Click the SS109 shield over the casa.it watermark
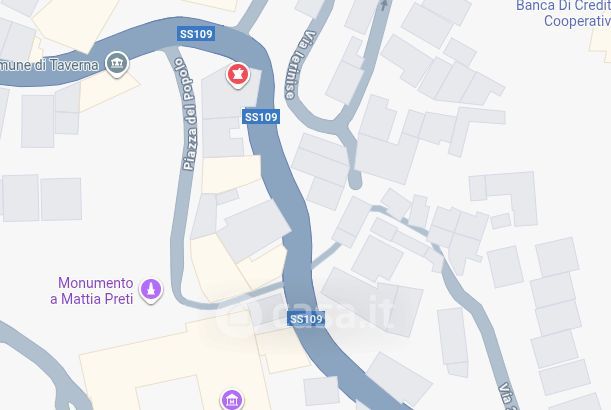This screenshot has width=611, height=410. (306, 319)
